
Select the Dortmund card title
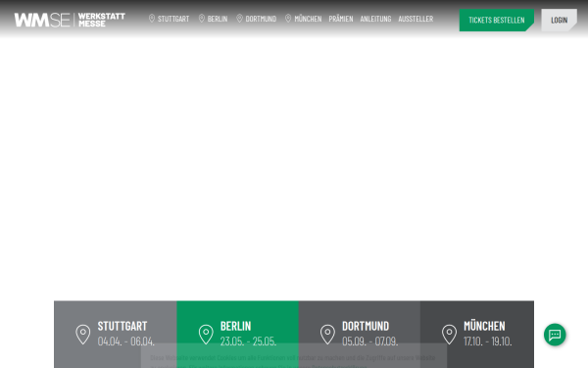[x=366, y=326]
